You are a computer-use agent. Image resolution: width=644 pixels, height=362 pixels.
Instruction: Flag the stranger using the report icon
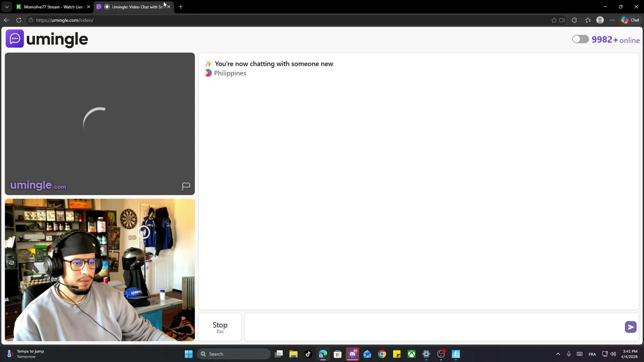[186, 186]
